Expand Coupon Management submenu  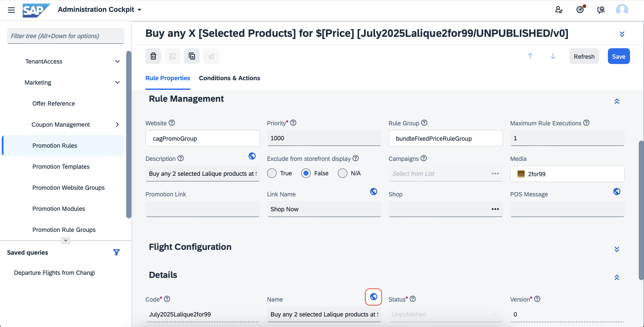[x=117, y=124]
